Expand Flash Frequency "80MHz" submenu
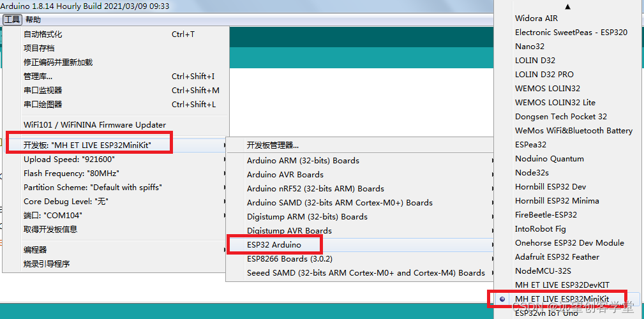 pos(116,174)
